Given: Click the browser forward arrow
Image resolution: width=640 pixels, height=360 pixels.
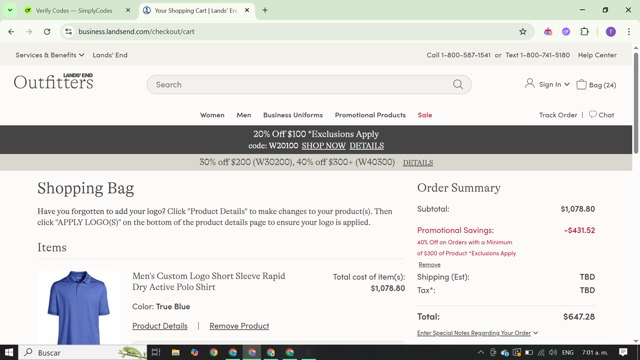Looking at the screenshot, I should click(x=29, y=31).
